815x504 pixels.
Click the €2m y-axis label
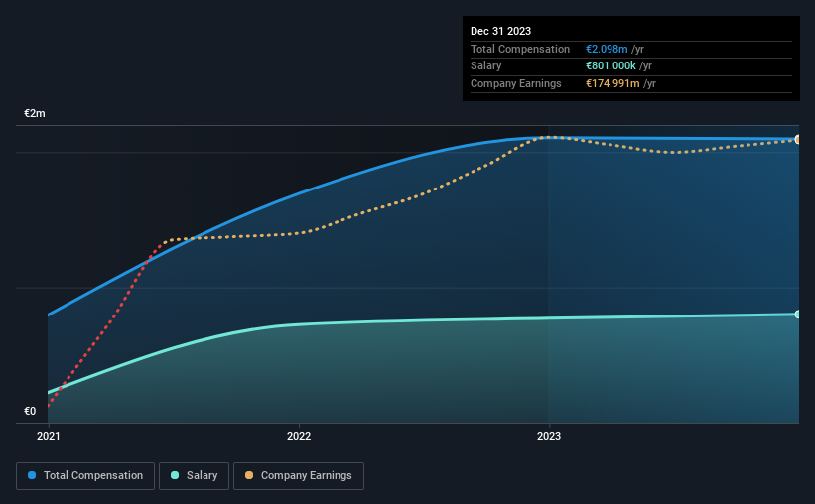(35, 113)
